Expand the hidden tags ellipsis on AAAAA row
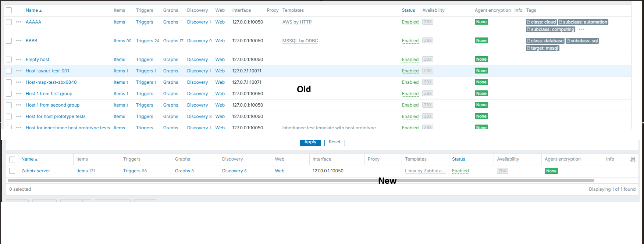Viewport: 644px width, 244px height. (x=581, y=29)
